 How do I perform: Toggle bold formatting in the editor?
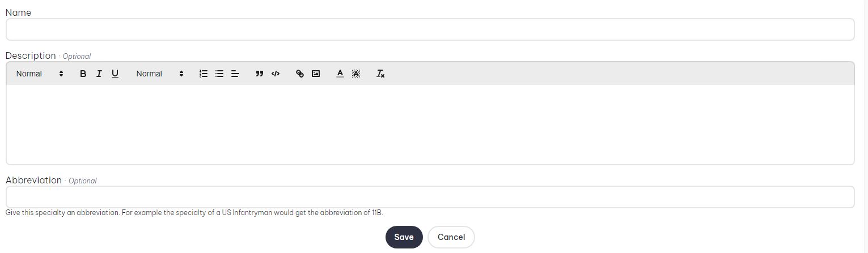[x=83, y=74]
